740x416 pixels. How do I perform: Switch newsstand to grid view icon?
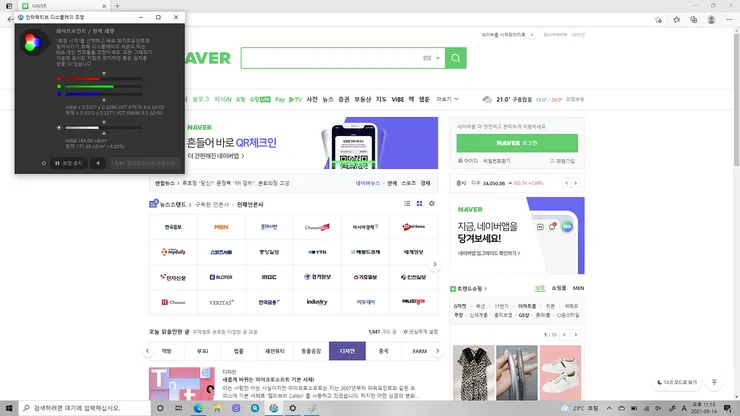[x=419, y=204]
